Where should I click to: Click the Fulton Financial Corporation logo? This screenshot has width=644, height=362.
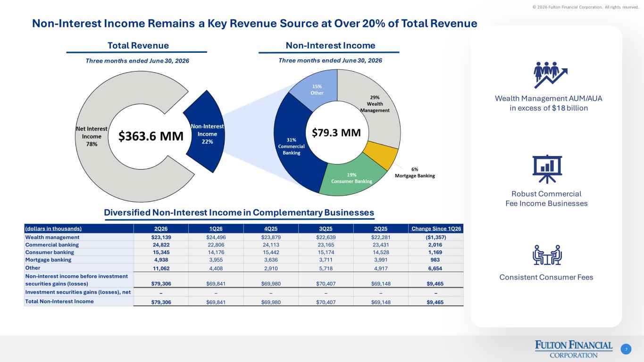coord(573,349)
